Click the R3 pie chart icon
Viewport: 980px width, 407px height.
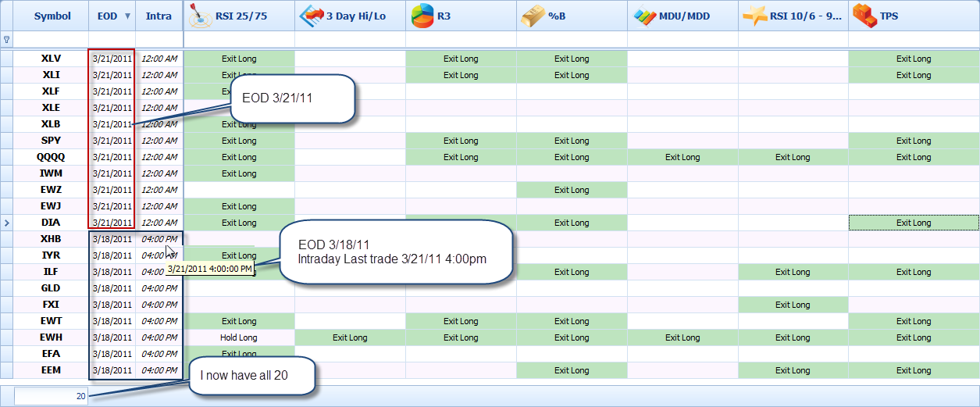tap(422, 16)
